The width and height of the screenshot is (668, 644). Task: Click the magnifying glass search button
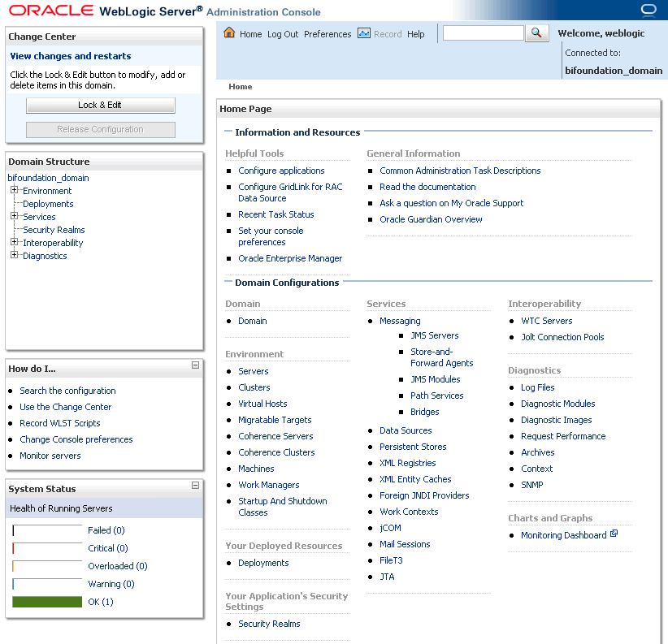[536, 33]
